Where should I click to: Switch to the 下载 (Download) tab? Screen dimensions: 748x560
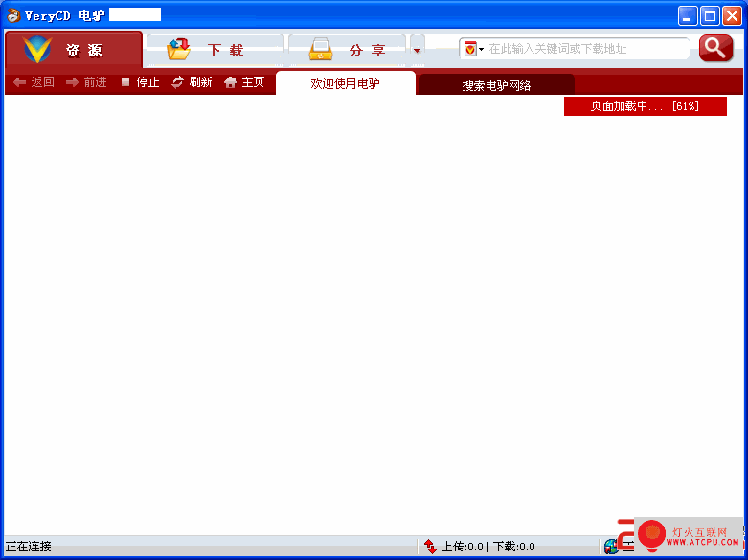[215, 50]
